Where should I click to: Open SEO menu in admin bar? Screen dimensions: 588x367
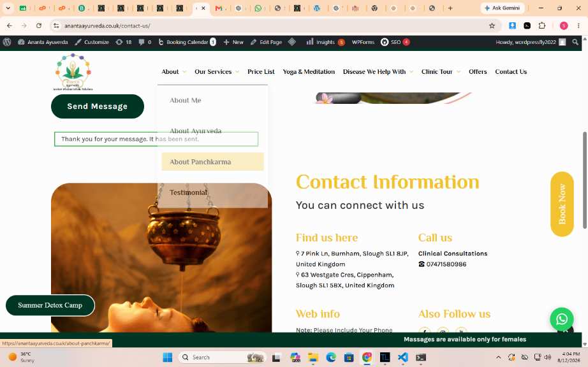[395, 42]
